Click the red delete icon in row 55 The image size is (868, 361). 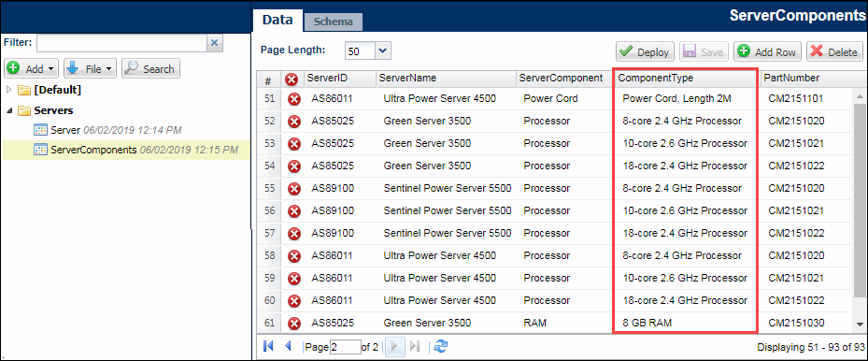point(294,189)
